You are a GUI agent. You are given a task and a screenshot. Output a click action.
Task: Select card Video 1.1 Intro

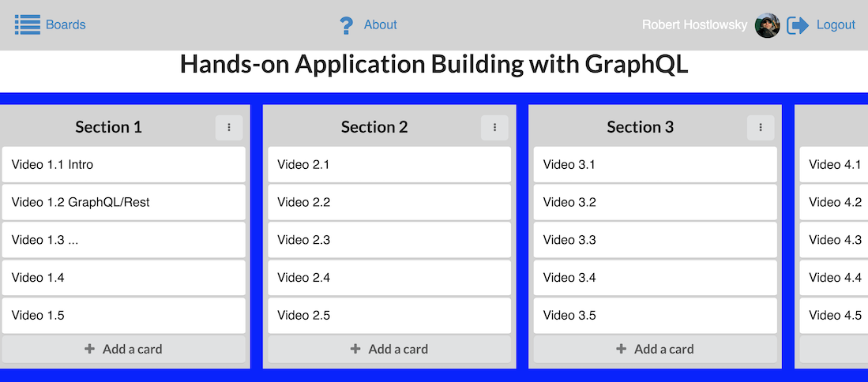tap(123, 164)
